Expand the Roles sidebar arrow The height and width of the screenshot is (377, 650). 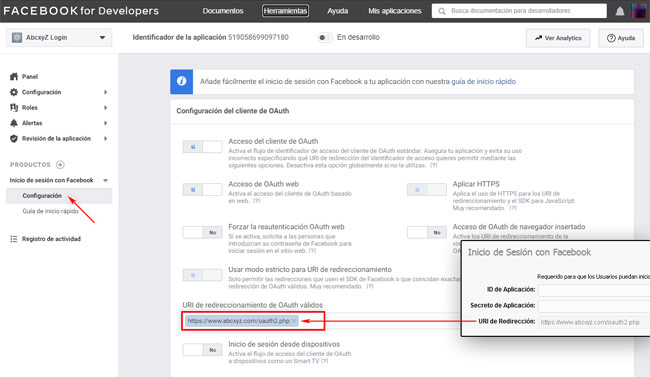[x=105, y=107]
